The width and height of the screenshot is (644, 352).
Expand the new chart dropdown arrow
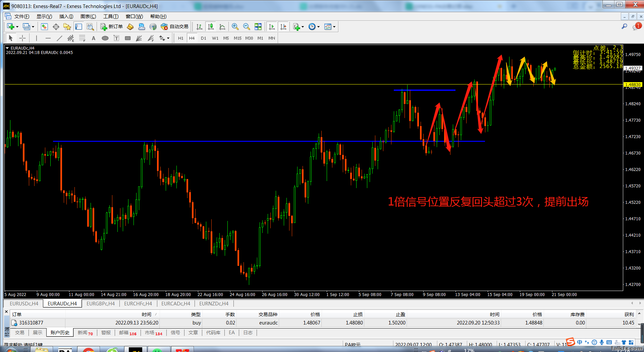(x=17, y=27)
